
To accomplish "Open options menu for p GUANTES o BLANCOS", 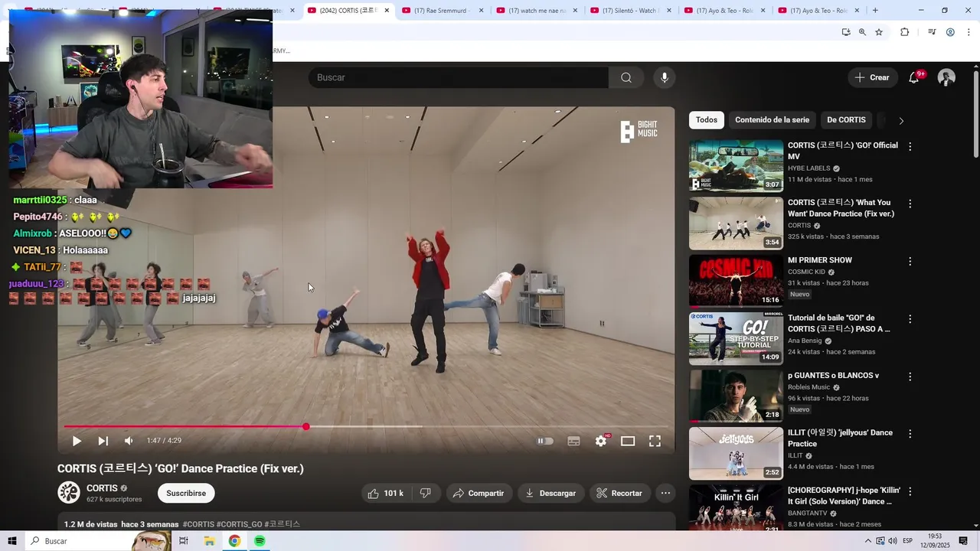I will tap(910, 377).
